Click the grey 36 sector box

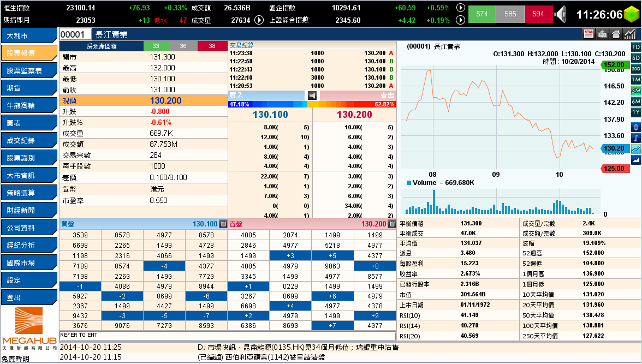pos(183,46)
